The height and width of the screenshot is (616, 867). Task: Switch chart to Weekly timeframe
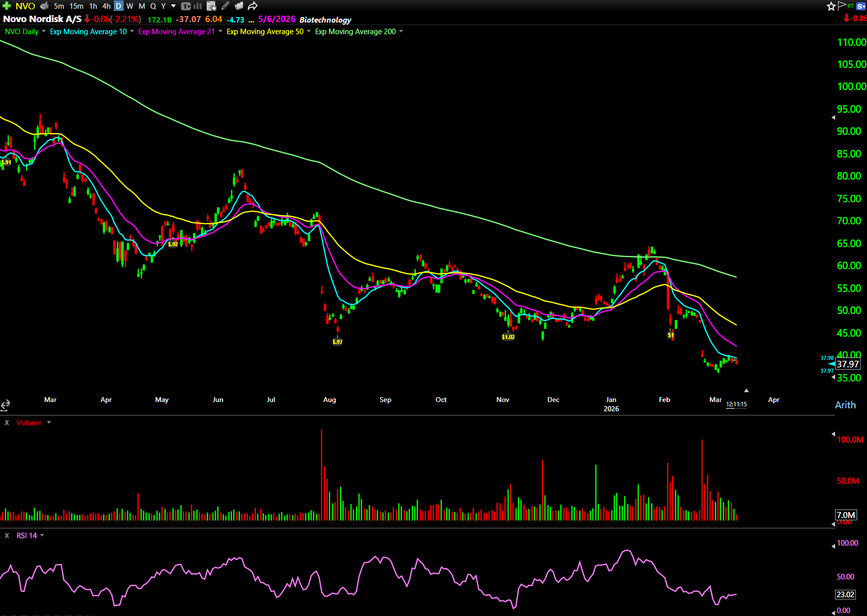(x=130, y=6)
